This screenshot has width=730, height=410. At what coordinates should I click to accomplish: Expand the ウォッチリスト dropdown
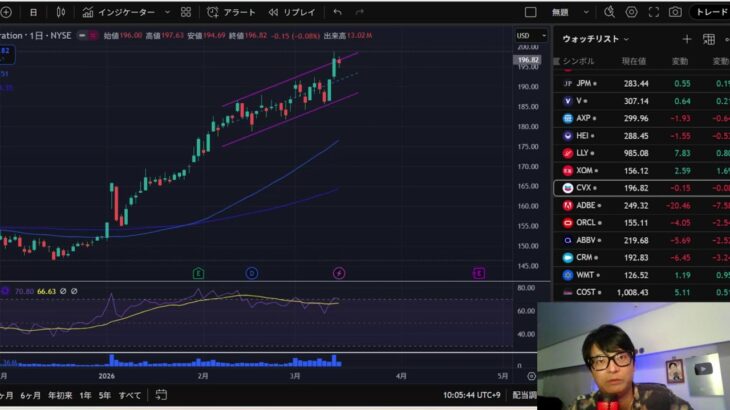pyautogui.click(x=596, y=39)
